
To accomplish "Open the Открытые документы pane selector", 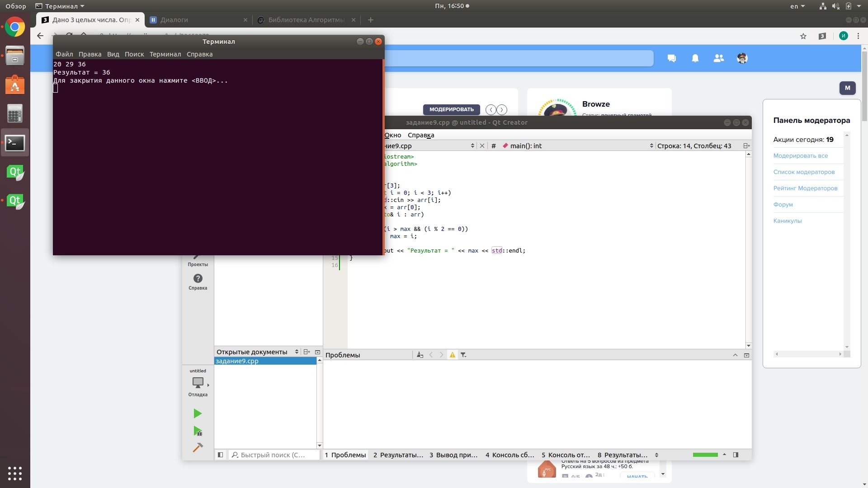I will (297, 352).
